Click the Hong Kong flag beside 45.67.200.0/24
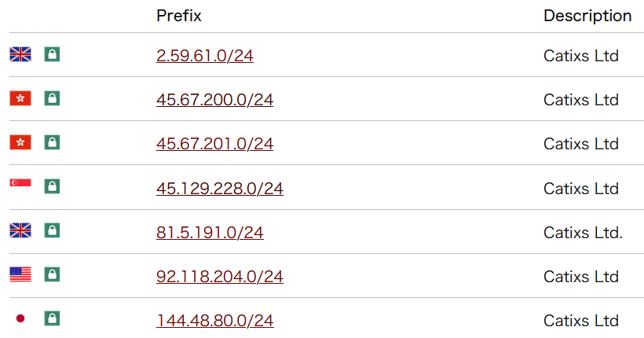 (20, 98)
